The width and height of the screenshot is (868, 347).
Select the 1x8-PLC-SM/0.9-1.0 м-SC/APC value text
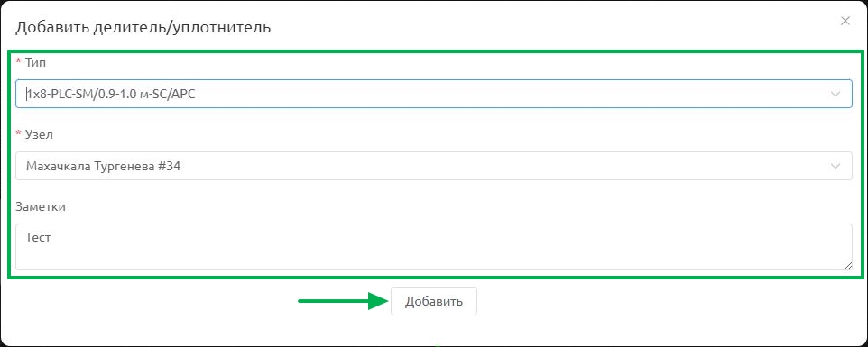tap(111, 95)
